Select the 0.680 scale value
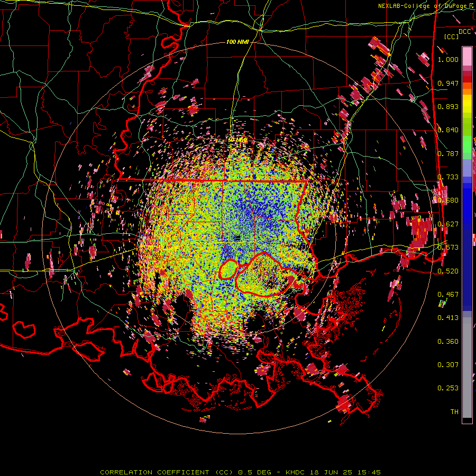 pyautogui.click(x=448, y=200)
